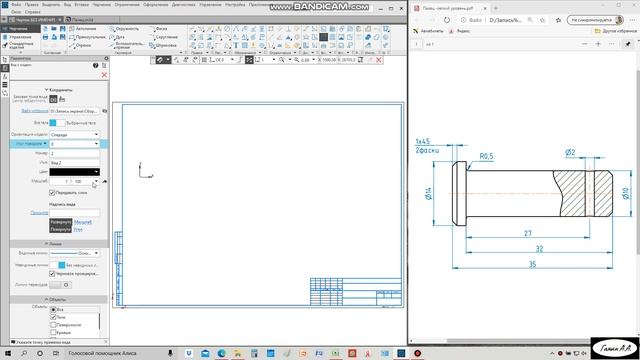Open Угол поворота value dropdown

[74, 144]
